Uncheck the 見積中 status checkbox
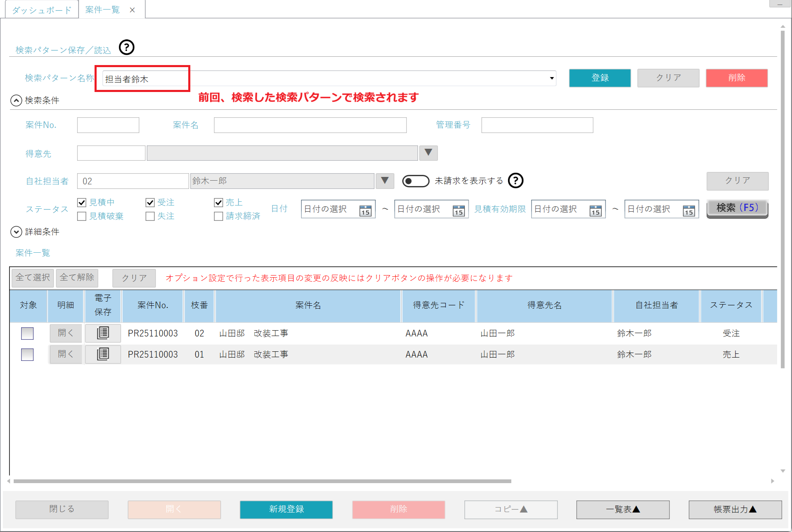This screenshot has width=792, height=532. pyautogui.click(x=82, y=203)
